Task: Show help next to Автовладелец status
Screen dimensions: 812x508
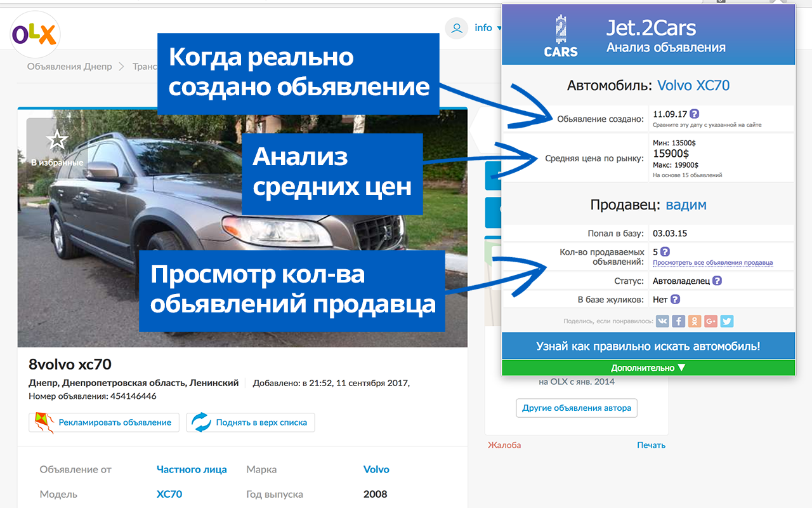Action: click(717, 281)
